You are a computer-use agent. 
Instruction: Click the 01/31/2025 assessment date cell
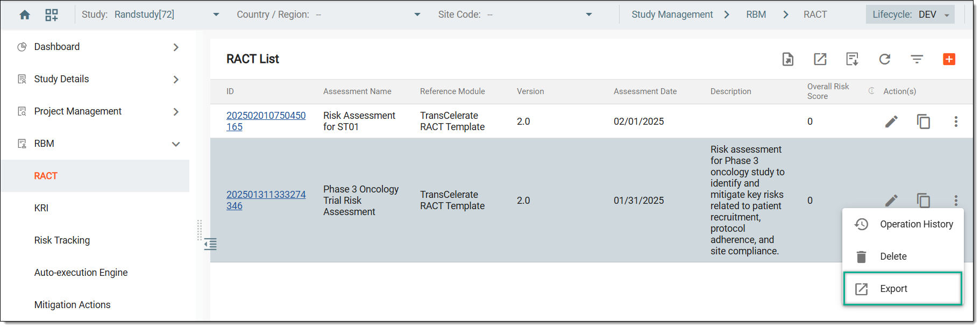638,201
